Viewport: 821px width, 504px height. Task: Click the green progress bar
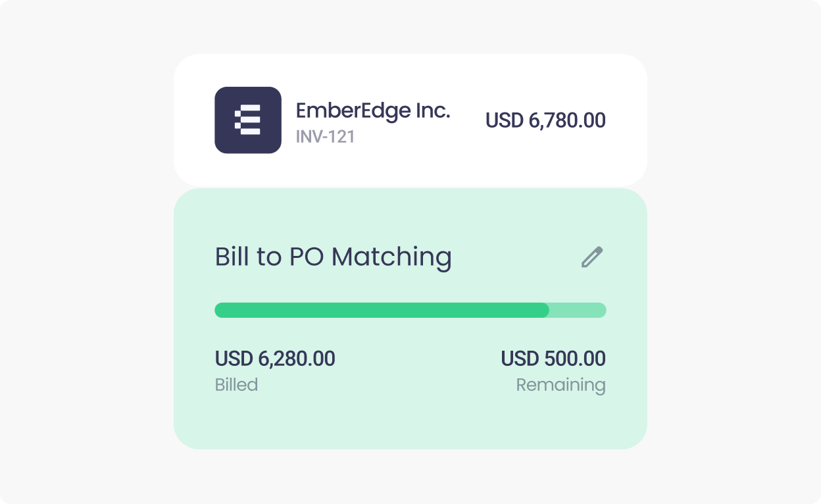coord(410,310)
